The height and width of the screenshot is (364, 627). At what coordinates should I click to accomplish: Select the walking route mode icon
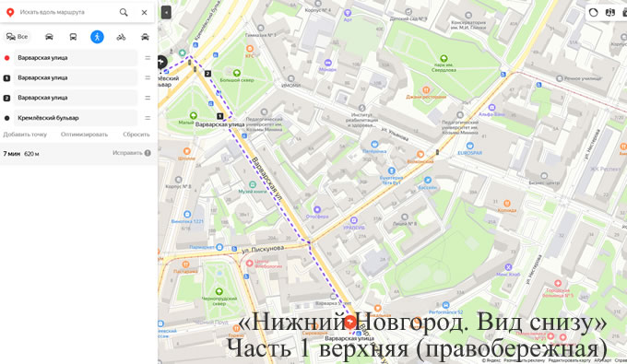97,37
